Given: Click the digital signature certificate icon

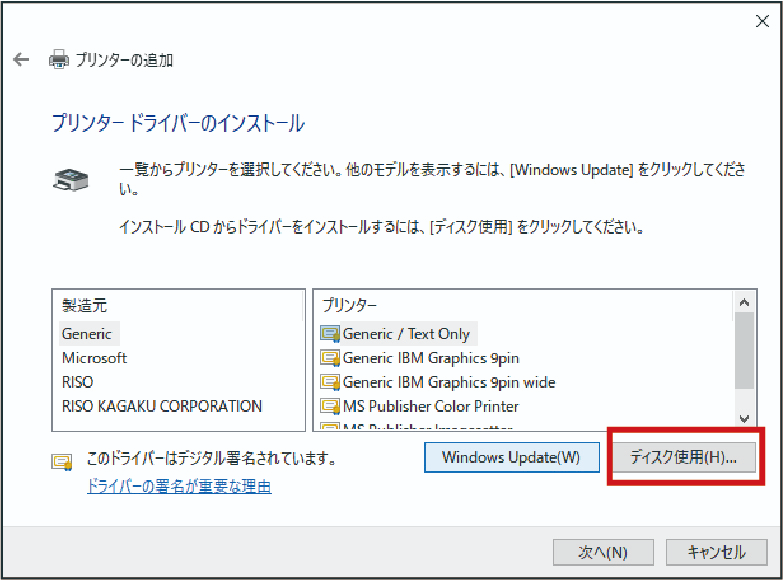Looking at the screenshot, I should [x=62, y=462].
